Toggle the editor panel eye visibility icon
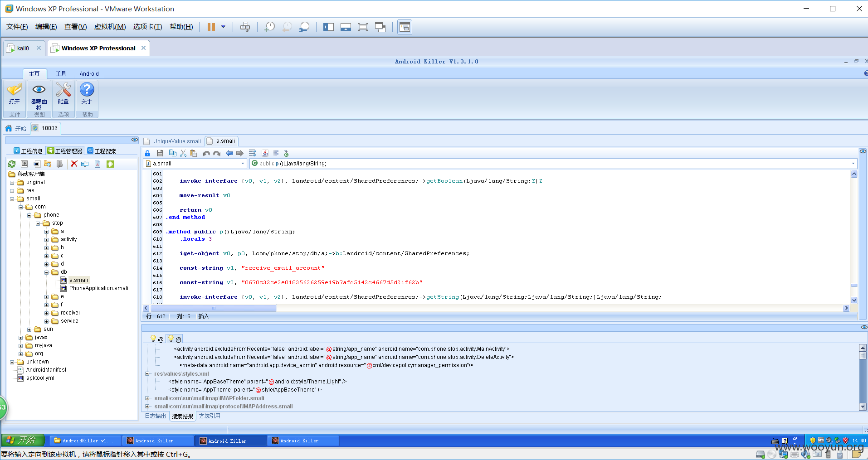The width and height of the screenshot is (868, 460). pyautogui.click(x=863, y=151)
